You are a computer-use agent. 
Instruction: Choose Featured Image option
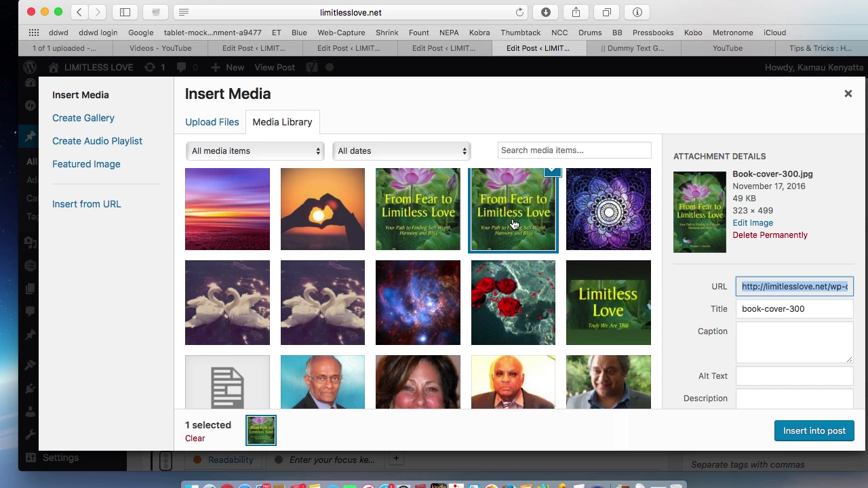[86, 164]
